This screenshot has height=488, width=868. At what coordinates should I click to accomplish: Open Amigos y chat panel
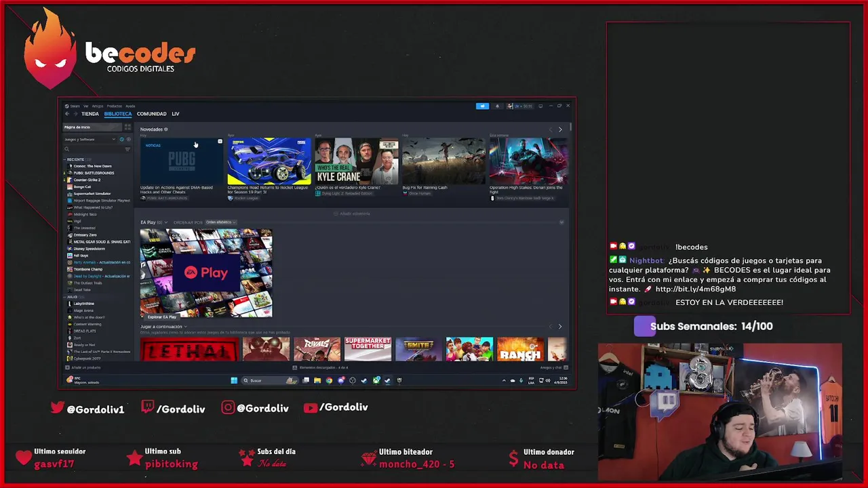pyautogui.click(x=554, y=367)
